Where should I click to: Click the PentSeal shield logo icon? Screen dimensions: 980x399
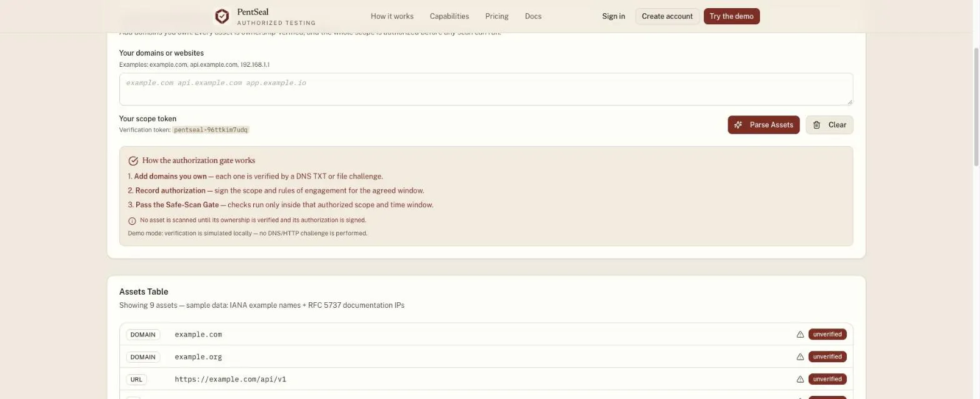(221, 16)
